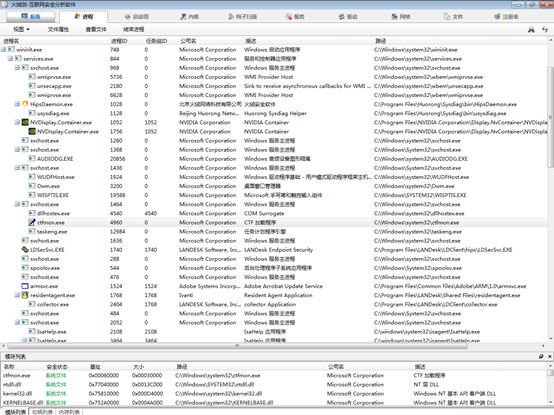Collapse the svchost.exe PID 968 node
Screen dimensions: 554x415
[17, 68]
